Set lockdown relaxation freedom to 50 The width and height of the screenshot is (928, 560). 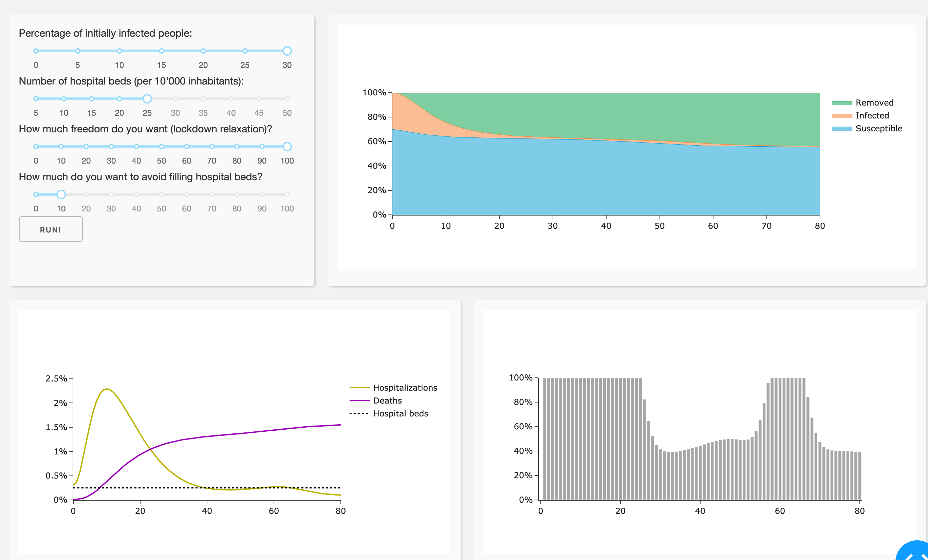click(x=161, y=147)
